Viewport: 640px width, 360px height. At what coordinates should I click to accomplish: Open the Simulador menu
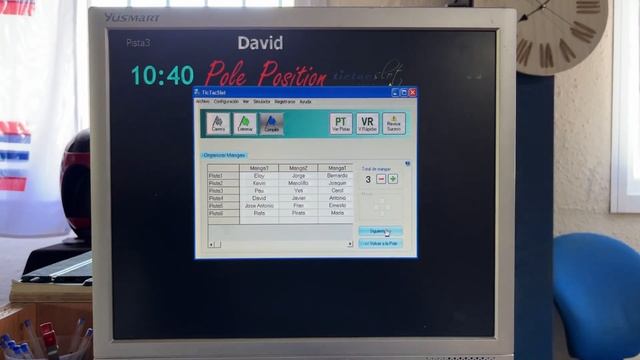point(262,102)
